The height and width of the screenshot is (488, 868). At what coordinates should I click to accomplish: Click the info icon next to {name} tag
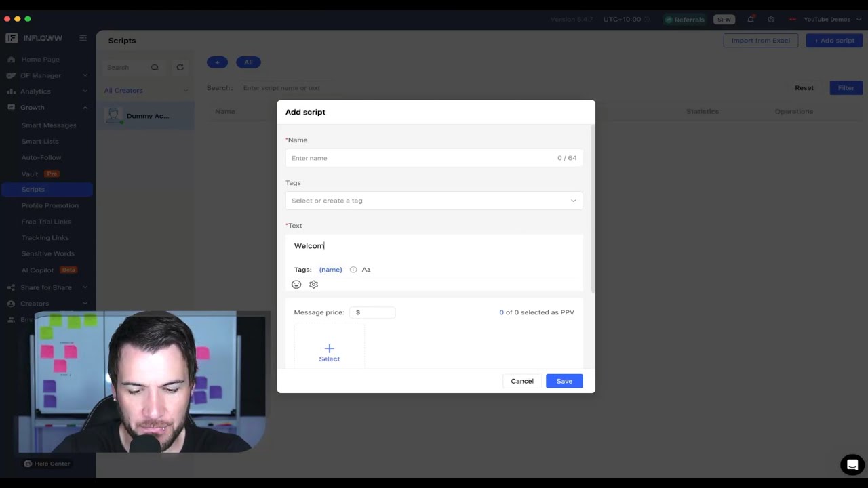(x=353, y=270)
